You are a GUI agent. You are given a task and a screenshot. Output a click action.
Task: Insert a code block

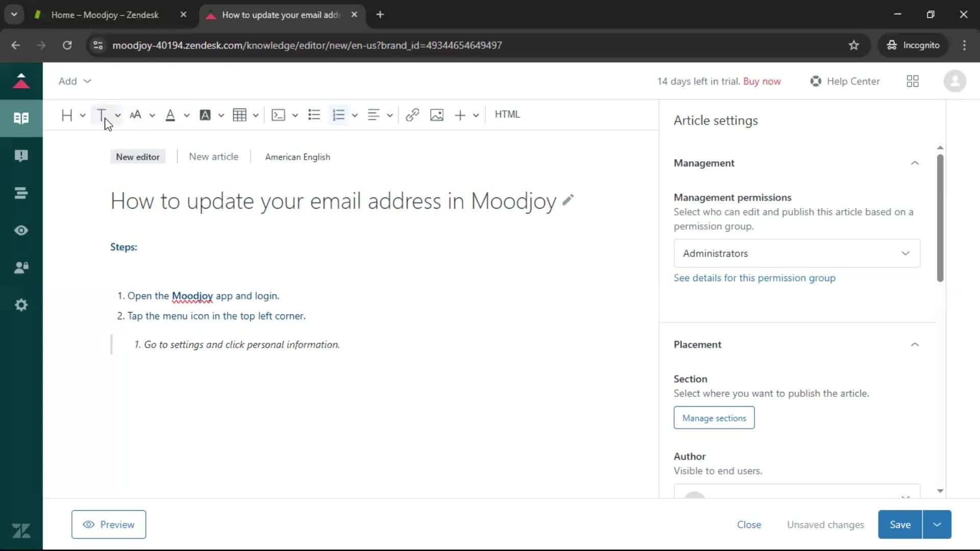(x=278, y=115)
